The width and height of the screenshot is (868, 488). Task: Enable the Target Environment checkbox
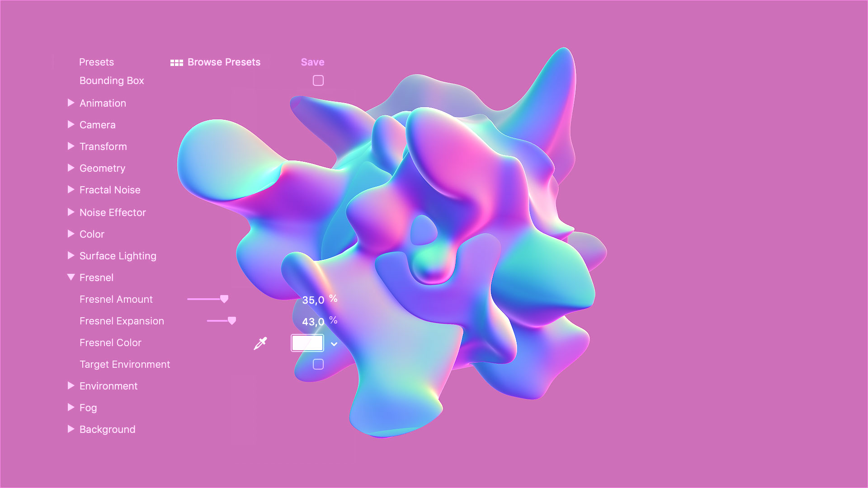318,364
